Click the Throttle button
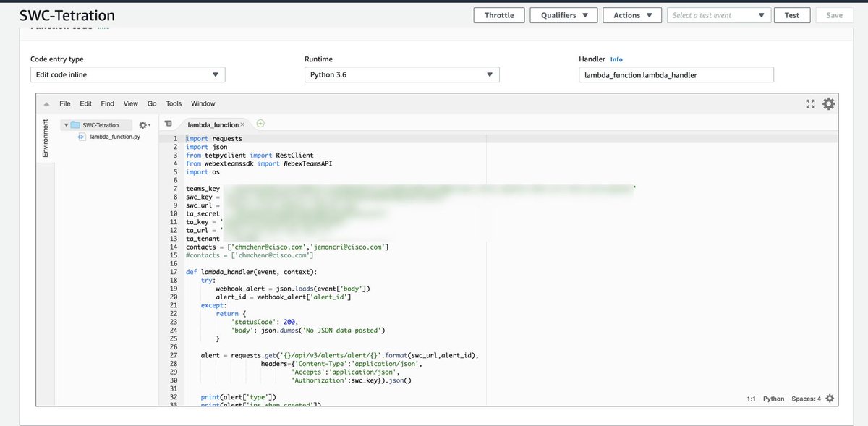The image size is (868, 426). tap(499, 15)
